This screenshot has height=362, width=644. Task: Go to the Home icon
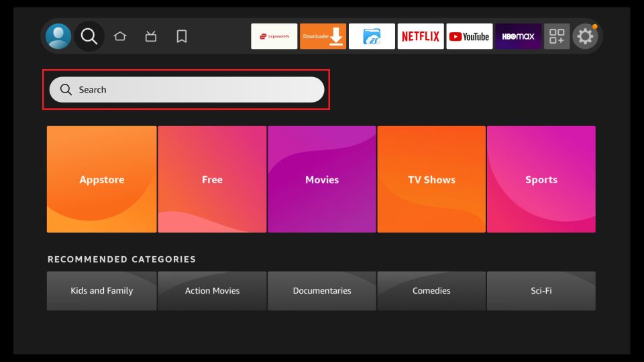pyautogui.click(x=120, y=36)
